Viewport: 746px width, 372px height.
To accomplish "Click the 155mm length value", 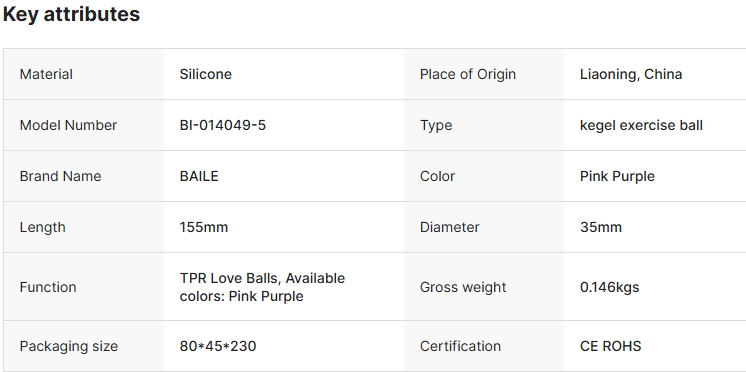I will click(204, 227).
